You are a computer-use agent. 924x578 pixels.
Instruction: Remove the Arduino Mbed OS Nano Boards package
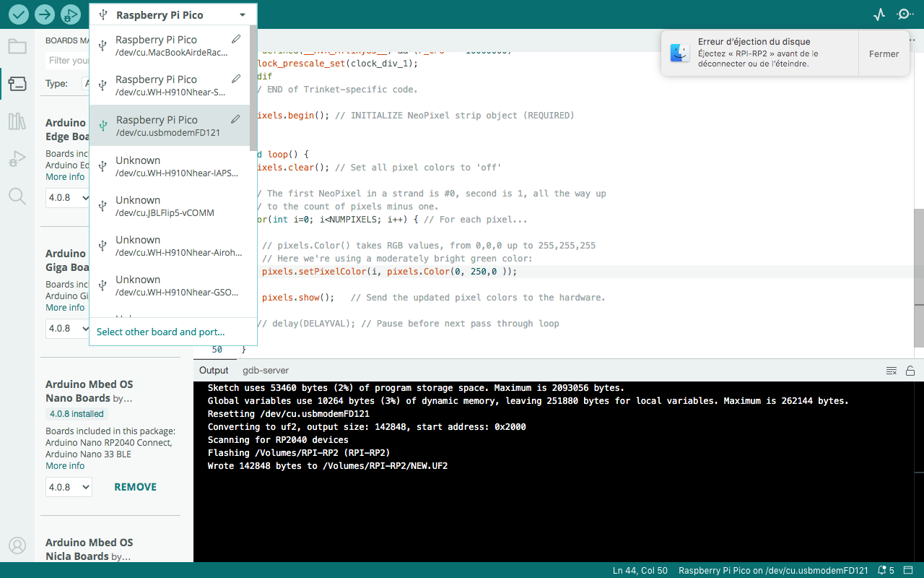[x=135, y=487]
